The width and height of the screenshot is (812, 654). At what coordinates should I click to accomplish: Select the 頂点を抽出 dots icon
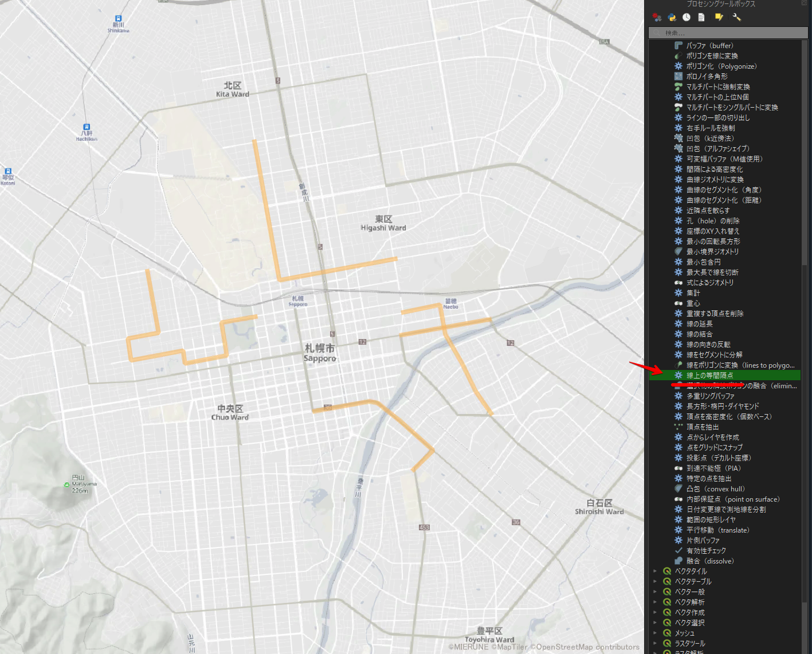[678, 427]
